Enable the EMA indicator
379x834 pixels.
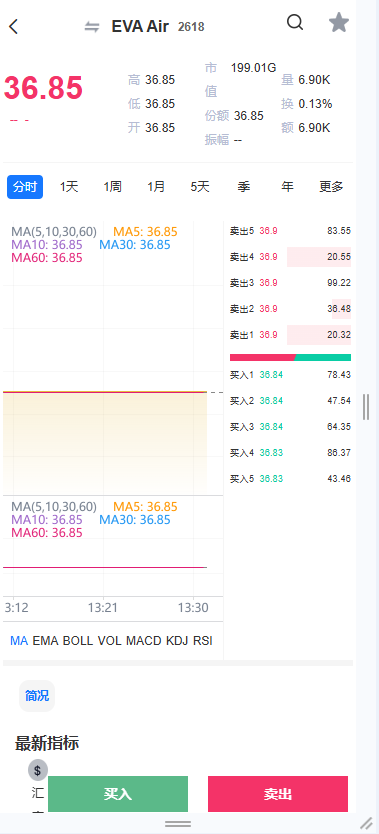coord(45,640)
